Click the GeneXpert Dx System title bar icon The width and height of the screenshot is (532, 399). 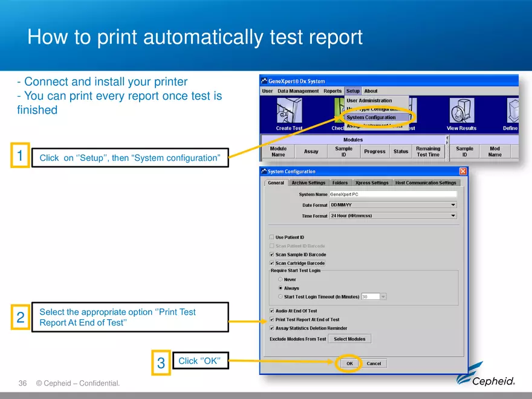(264, 81)
